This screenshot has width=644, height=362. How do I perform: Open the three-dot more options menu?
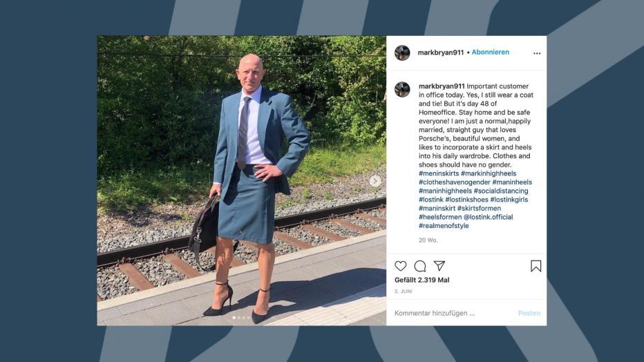coord(537,53)
